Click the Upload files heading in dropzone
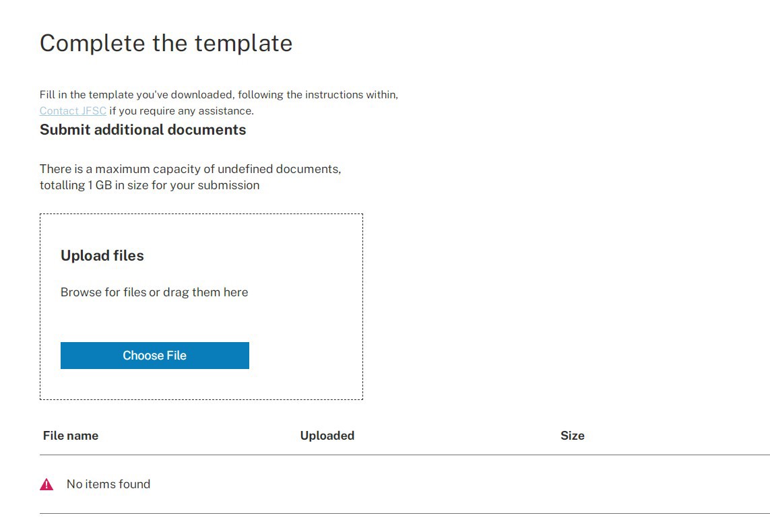The width and height of the screenshot is (770, 532). pyautogui.click(x=102, y=256)
